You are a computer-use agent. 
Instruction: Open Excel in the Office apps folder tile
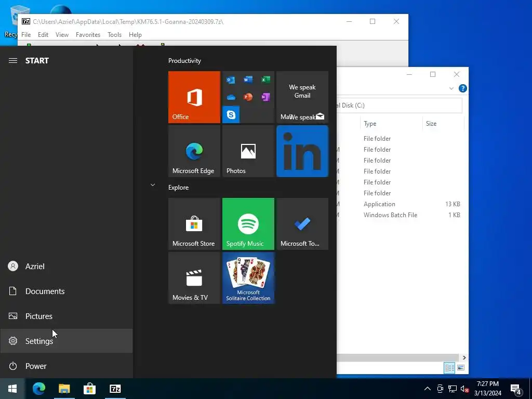pos(265,79)
